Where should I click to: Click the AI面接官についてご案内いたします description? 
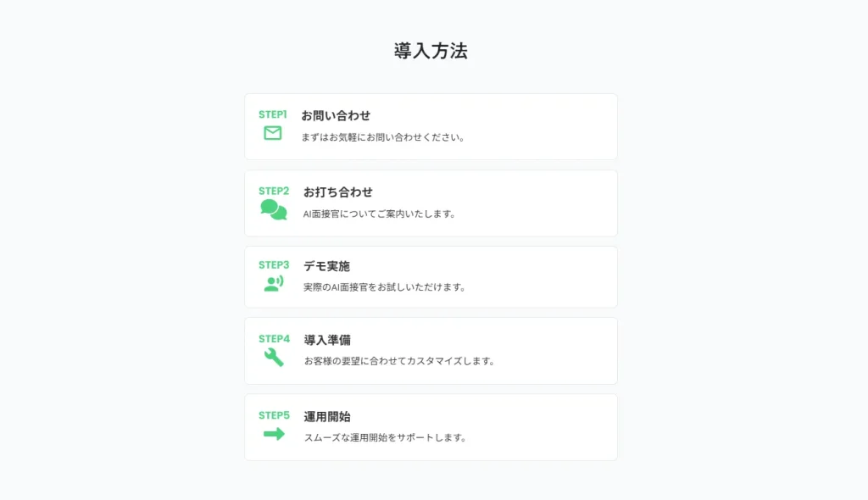click(x=380, y=214)
